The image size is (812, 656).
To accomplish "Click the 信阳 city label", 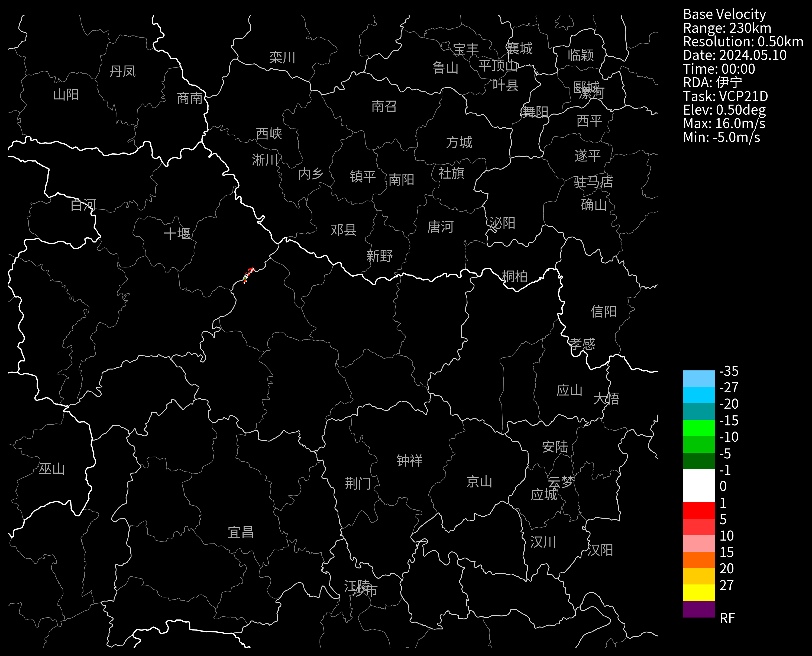I will coord(603,311).
